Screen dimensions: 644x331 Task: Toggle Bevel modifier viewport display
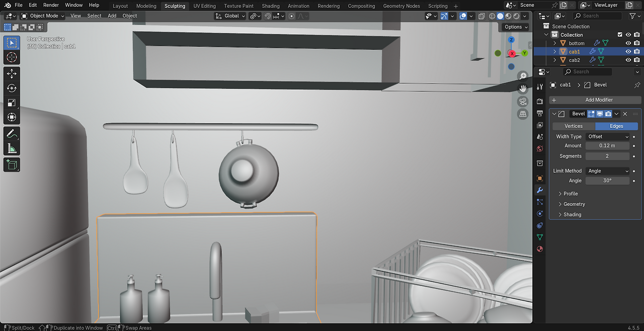[600, 114]
